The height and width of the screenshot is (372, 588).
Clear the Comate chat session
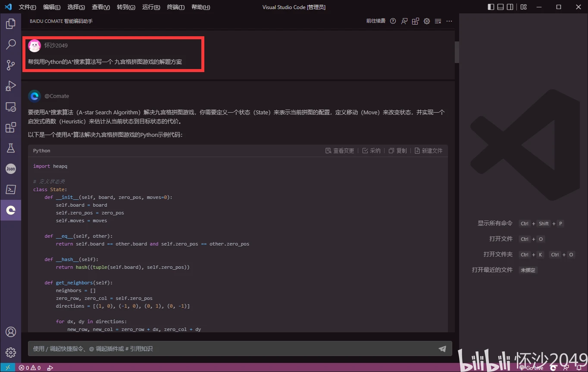[438, 21]
